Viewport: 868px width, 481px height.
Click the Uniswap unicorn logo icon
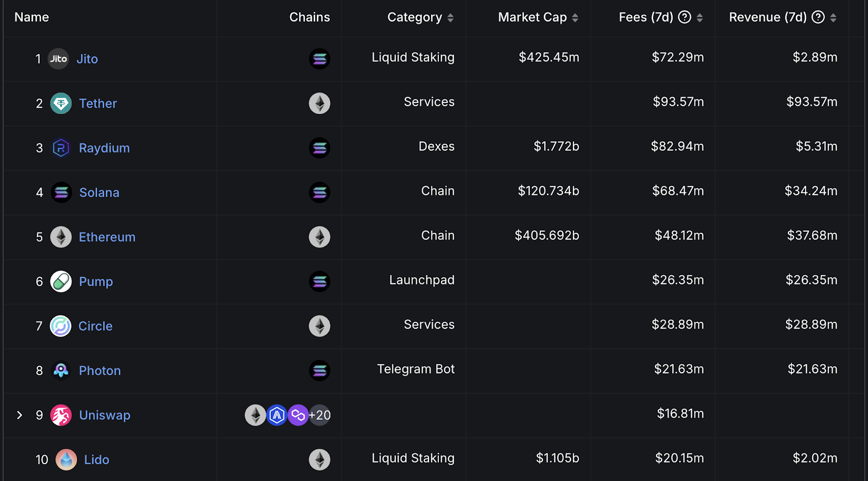point(61,415)
